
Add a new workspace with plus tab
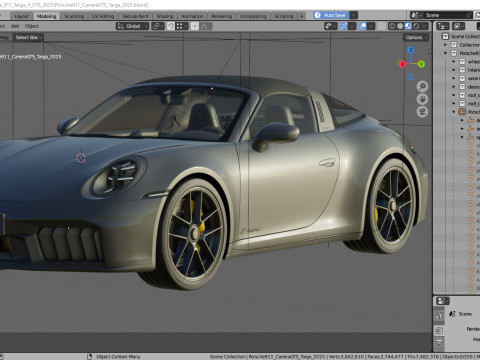(x=301, y=16)
